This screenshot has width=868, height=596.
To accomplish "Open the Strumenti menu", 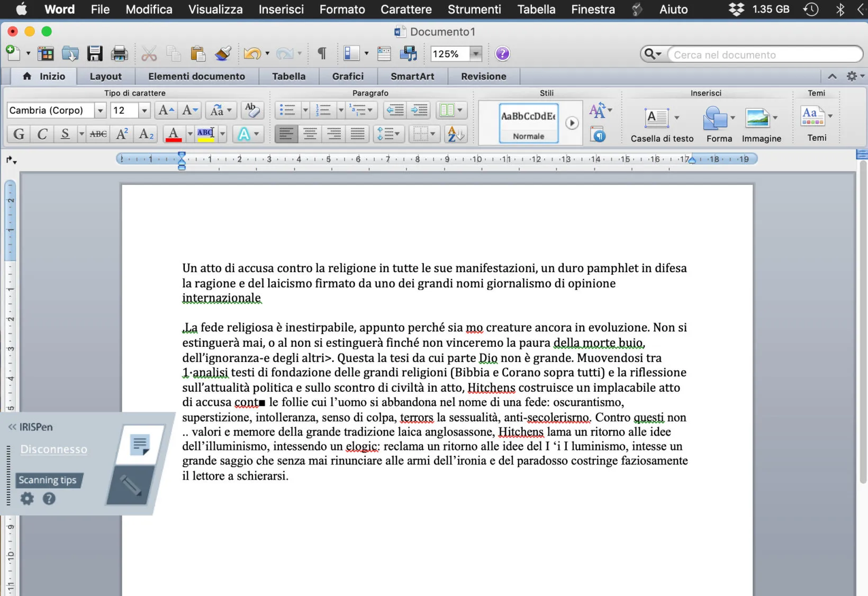I will click(x=474, y=9).
